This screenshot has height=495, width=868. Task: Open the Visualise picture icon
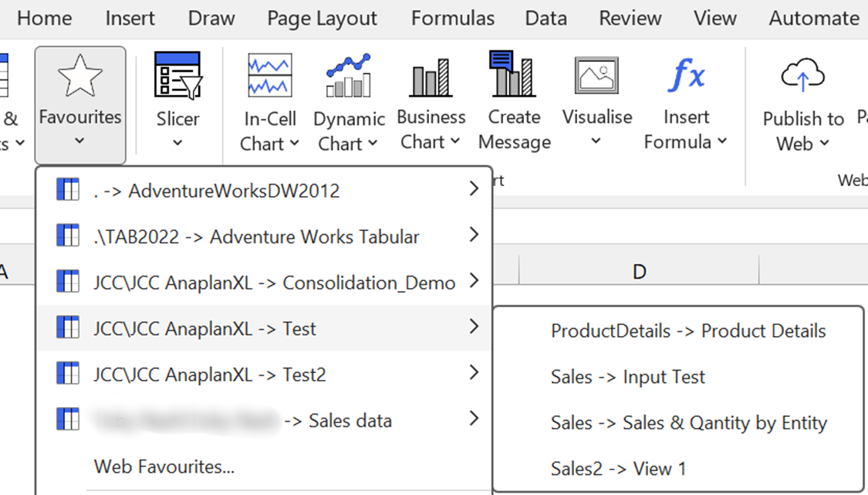pyautogui.click(x=596, y=76)
